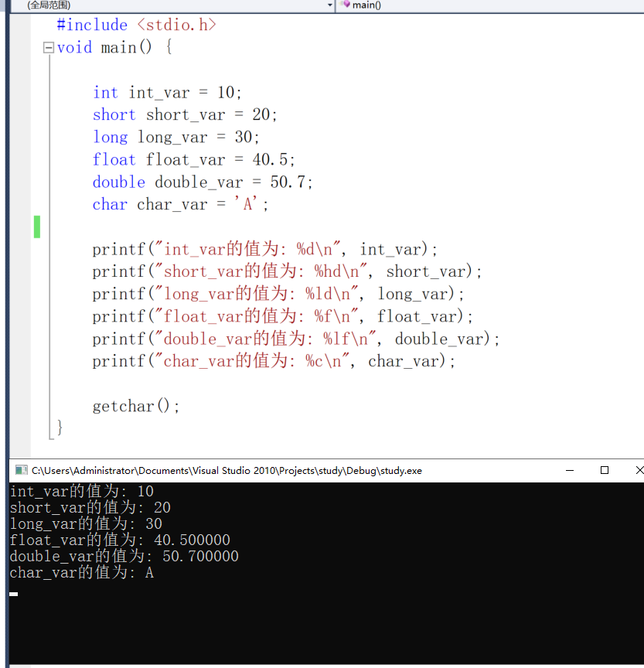Click the 'int int_var = 10;' line

pos(167,93)
